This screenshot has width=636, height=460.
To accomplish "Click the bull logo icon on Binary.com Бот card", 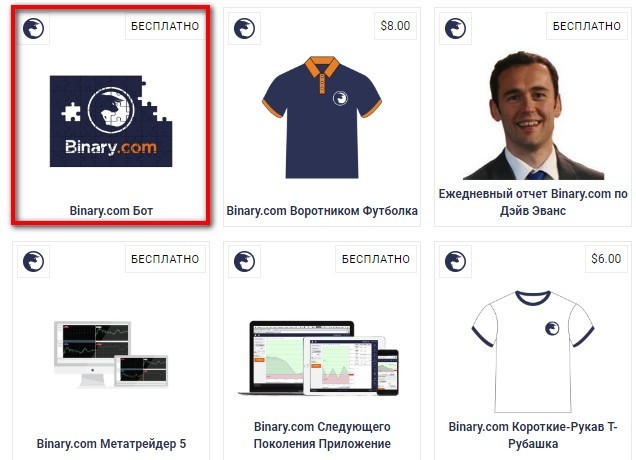I will pyautogui.click(x=33, y=28).
